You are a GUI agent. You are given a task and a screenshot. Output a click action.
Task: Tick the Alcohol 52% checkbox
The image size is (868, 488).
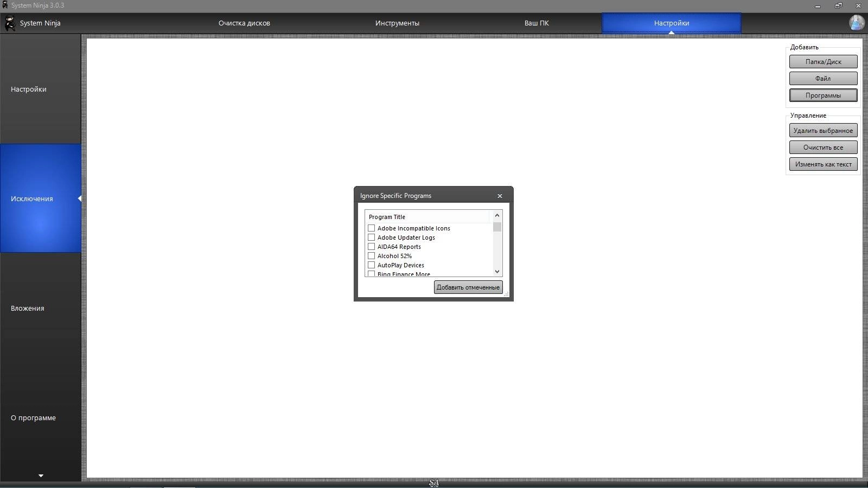pyautogui.click(x=372, y=256)
